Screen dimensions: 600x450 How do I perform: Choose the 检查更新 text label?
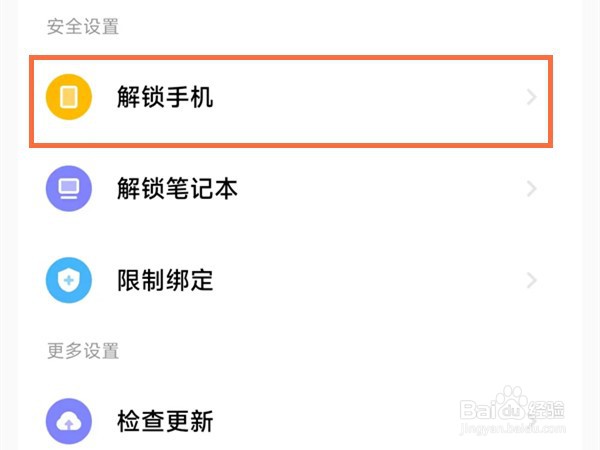coord(165,421)
